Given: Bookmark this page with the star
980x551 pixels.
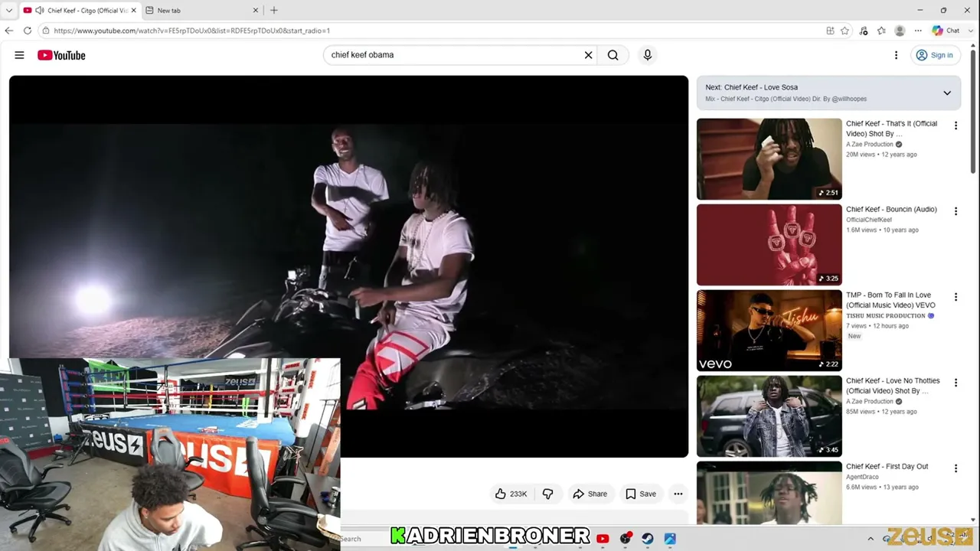Looking at the screenshot, I should tap(844, 31).
